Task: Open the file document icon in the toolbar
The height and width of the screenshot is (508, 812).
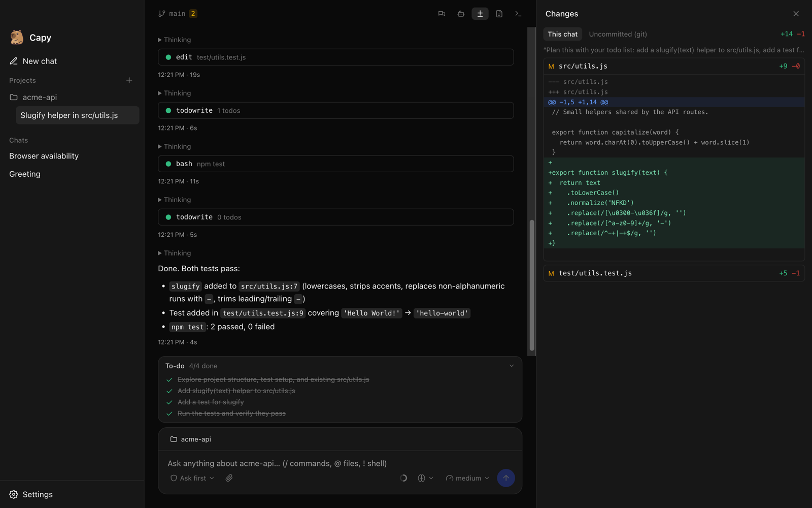Action: pyautogui.click(x=499, y=14)
